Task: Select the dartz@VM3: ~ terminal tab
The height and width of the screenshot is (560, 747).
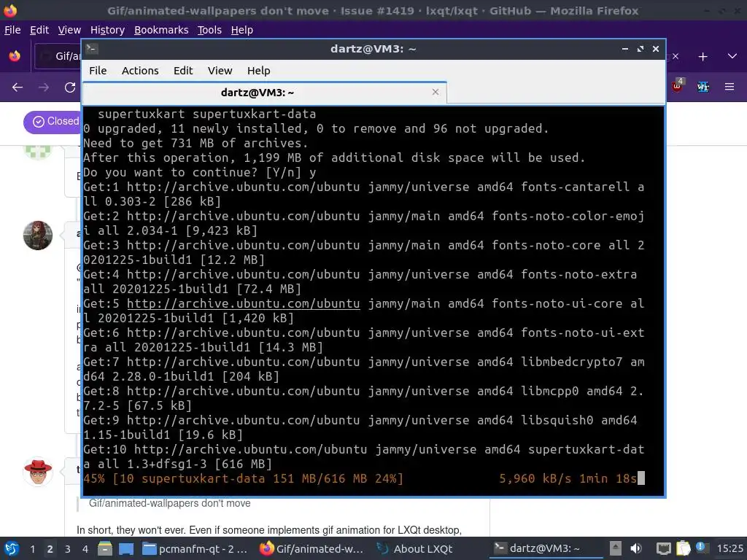Action: click(x=264, y=93)
